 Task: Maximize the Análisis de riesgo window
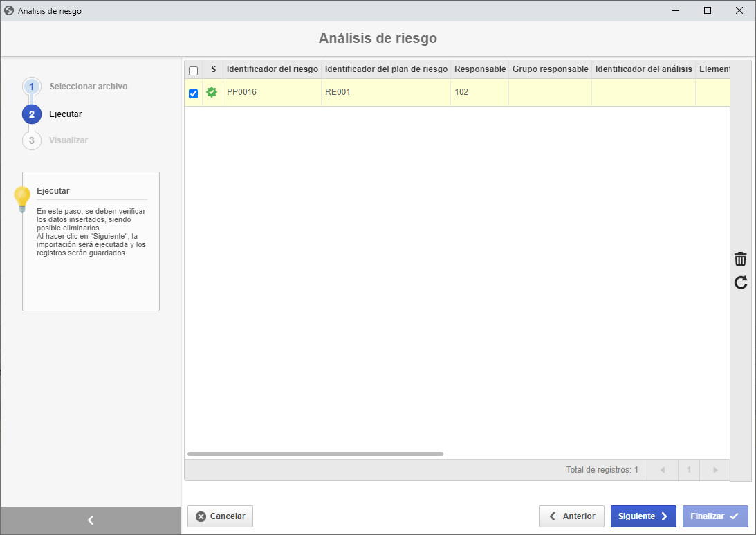click(708, 10)
